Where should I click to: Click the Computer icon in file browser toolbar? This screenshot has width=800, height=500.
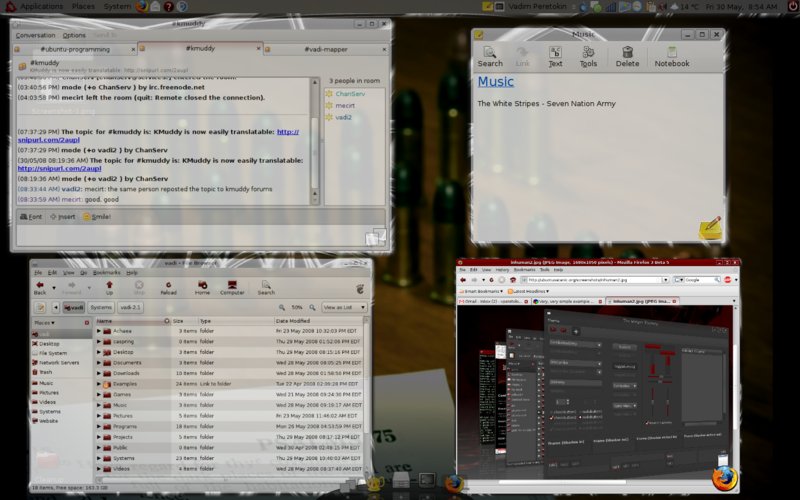(x=232, y=286)
